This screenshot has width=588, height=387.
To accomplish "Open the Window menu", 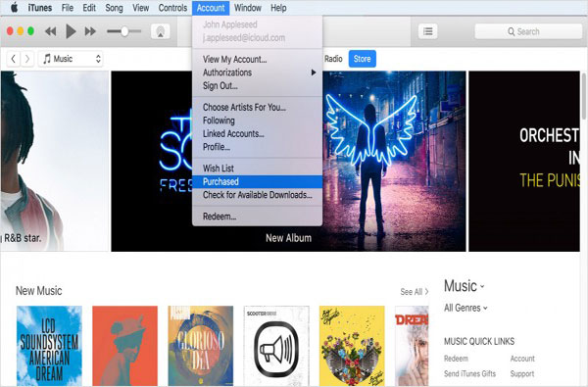I will tap(248, 8).
